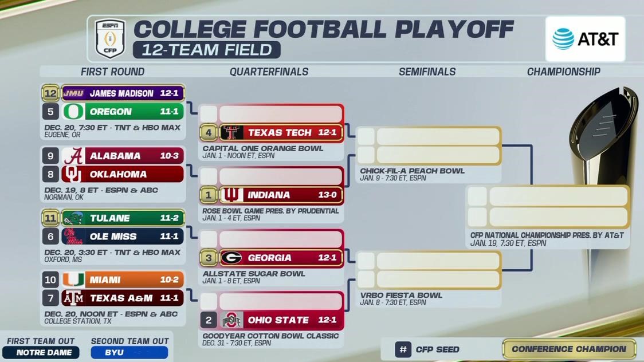This screenshot has width=644, height=362.
Task: Open the Semifinals column header
Action: tap(427, 72)
